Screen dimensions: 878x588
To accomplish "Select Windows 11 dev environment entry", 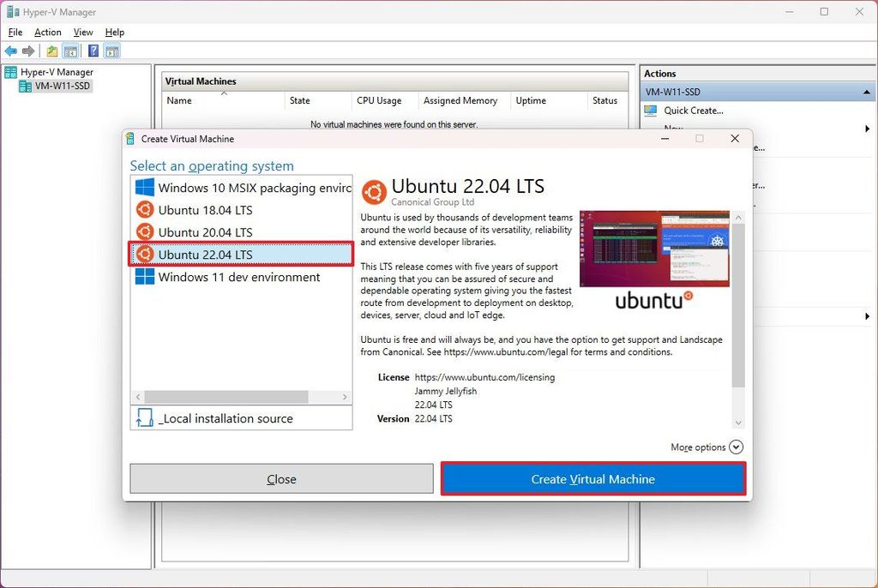I will pos(242,277).
